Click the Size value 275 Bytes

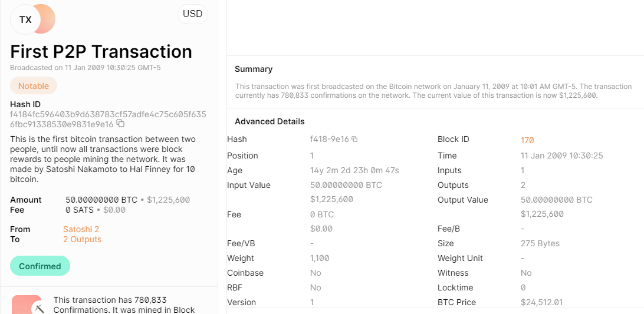[540, 243]
